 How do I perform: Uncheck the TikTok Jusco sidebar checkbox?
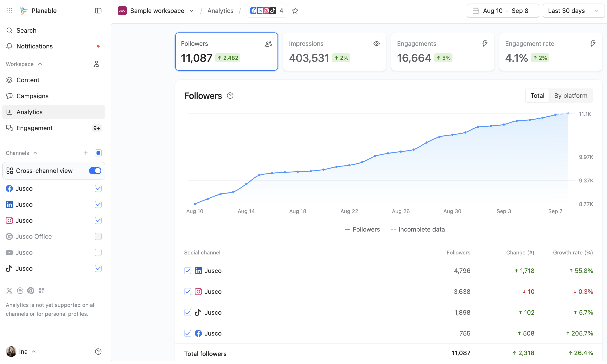point(98,268)
